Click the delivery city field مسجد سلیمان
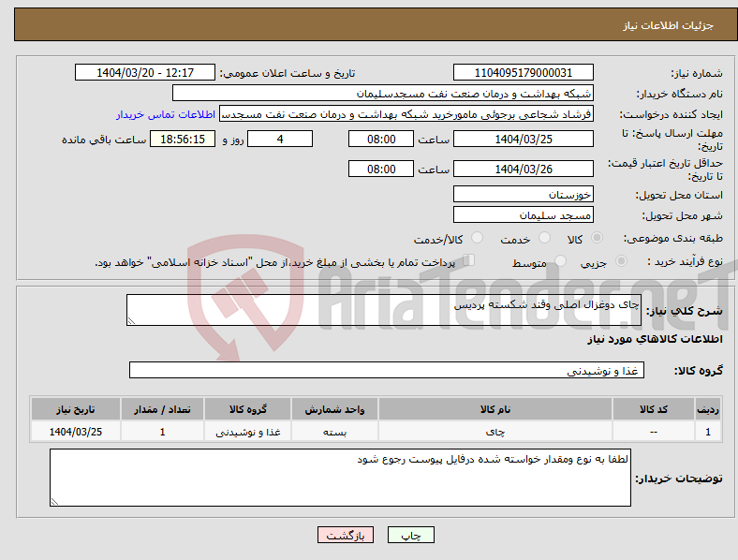Screen dimensions: 738x560 (x=523, y=215)
